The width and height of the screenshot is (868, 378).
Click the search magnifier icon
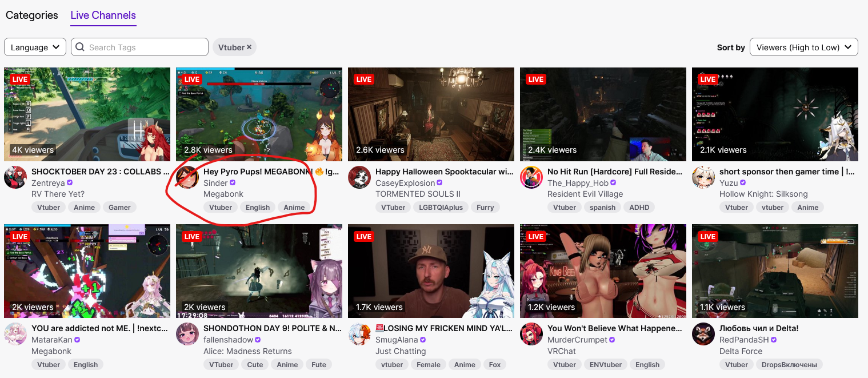pyautogui.click(x=80, y=47)
